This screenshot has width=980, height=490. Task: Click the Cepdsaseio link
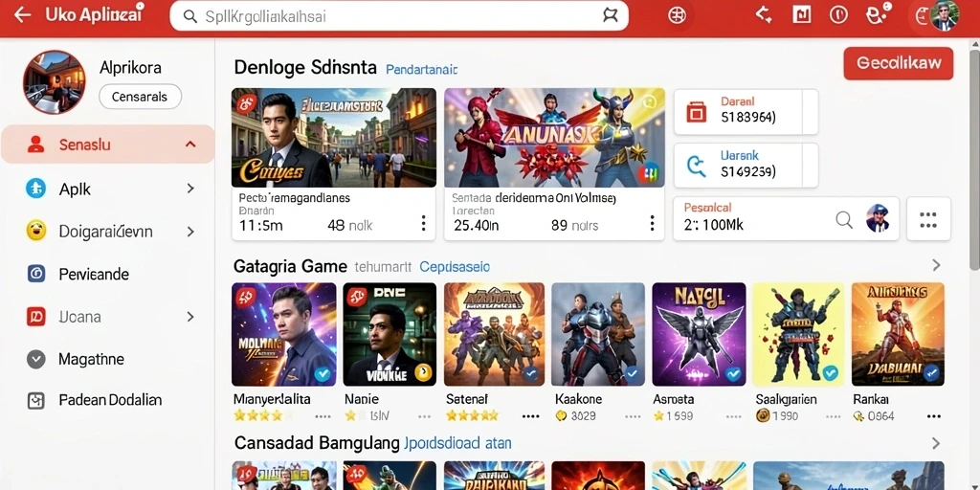coord(455,267)
